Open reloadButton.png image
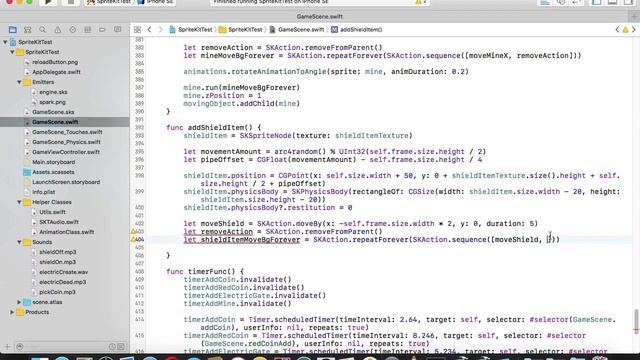Image resolution: width=640 pixels, height=360 pixels. pyautogui.click(x=55, y=62)
